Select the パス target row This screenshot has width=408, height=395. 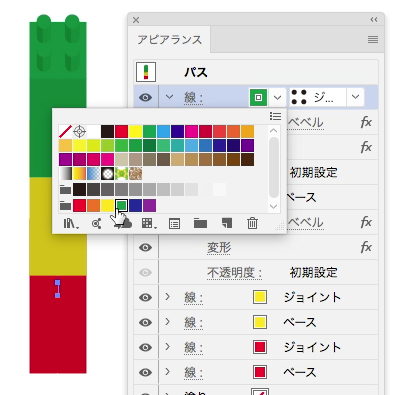(256, 72)
